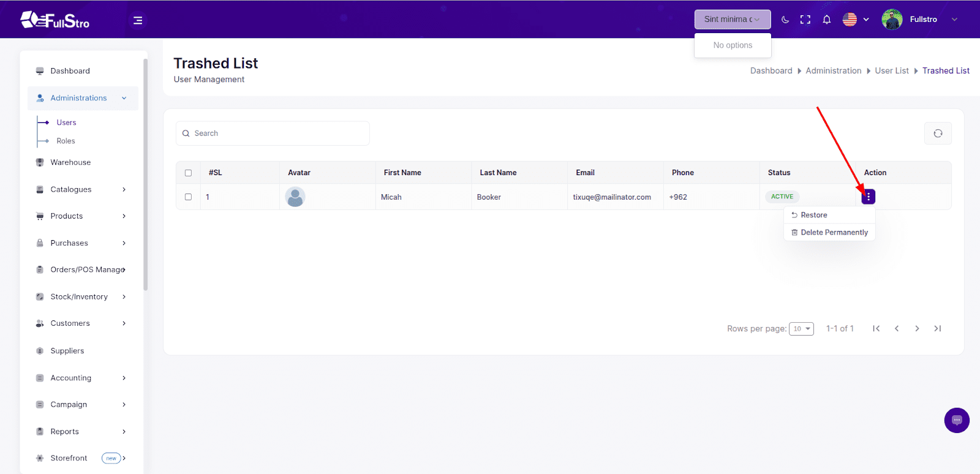Enter fullscreen mode via header icon
This screenshot has width=980, height=474.
click(805, 20)
